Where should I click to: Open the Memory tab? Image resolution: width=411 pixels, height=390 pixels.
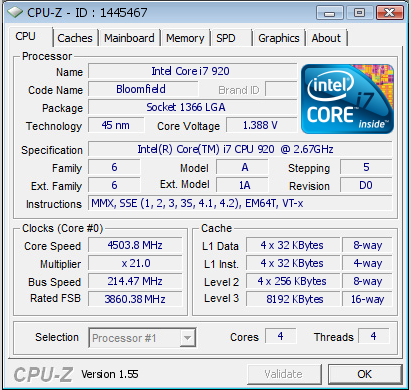point(185,38)
